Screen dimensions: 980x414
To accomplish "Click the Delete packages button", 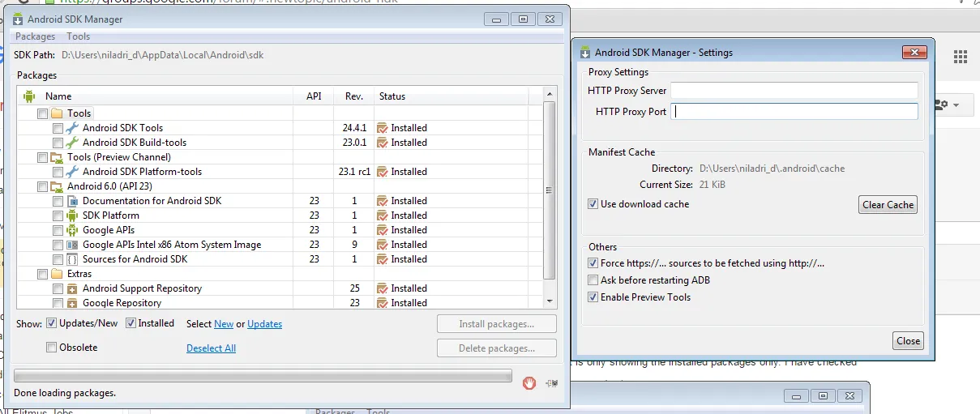I will point(496,348).
